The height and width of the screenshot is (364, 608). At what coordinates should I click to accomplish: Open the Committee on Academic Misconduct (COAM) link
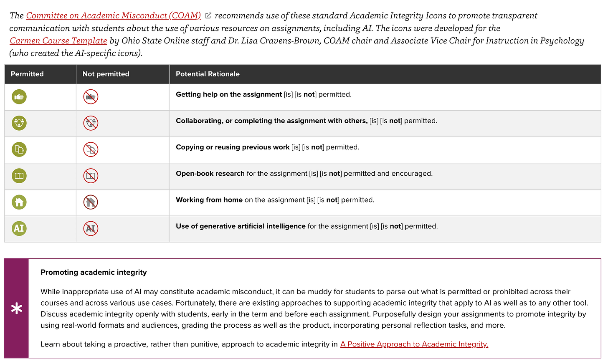pos(113,15)
